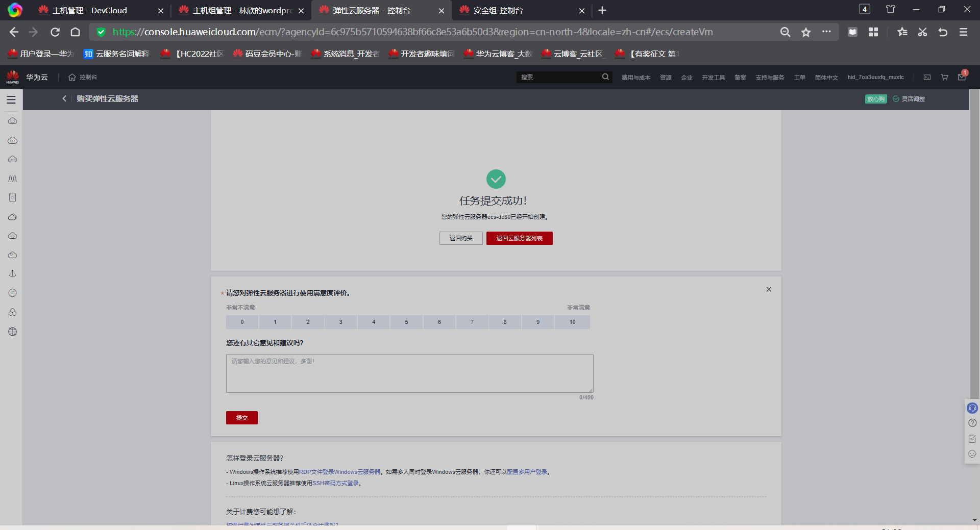The height and width of the screenshot is (530, 980).
Task: Click the back arrow beside 购买弹性云服务器
Action: point(64,98)
